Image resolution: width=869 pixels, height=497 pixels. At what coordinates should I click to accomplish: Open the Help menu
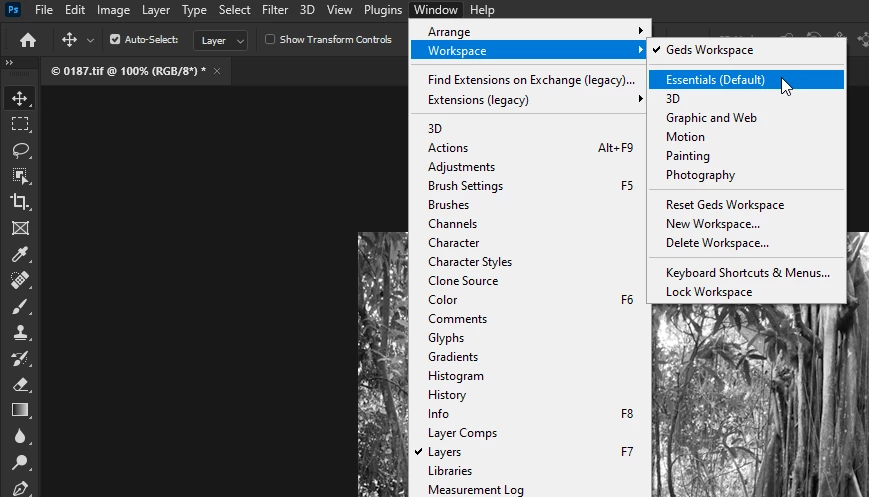(482, 10)
